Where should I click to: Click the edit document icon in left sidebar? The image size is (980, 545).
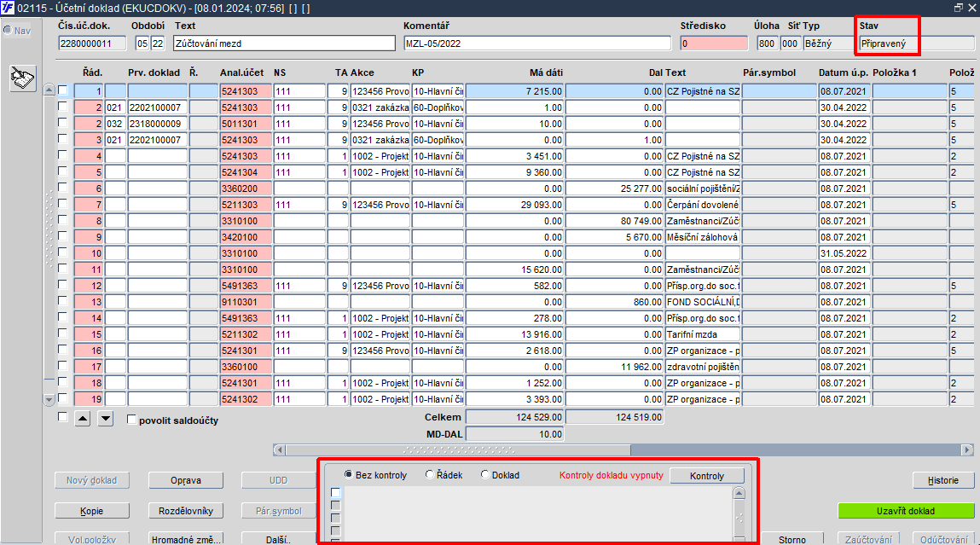click(x=22, y=78)
